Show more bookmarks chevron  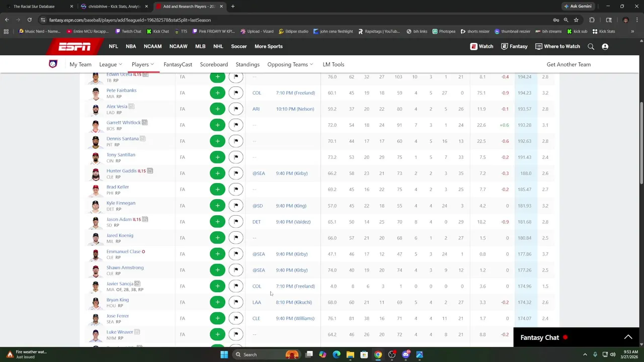632,31
